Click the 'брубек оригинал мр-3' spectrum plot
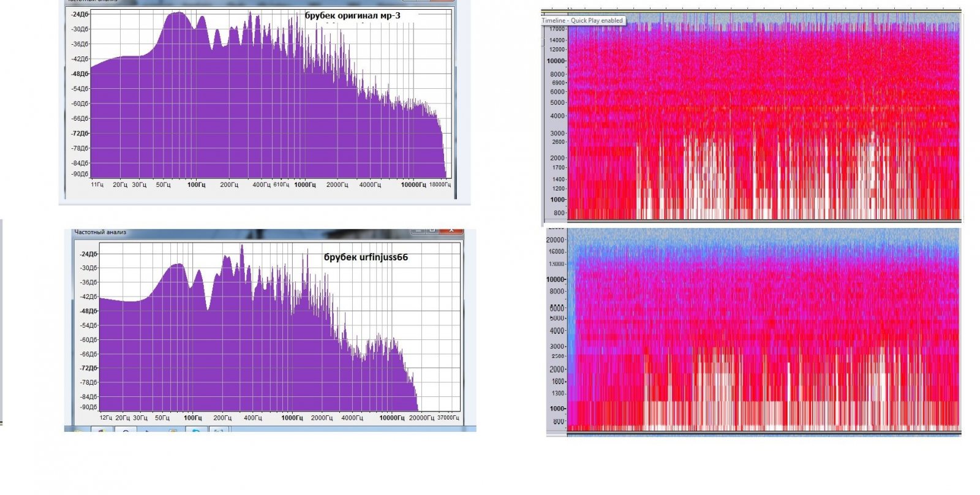 [269, 94]
